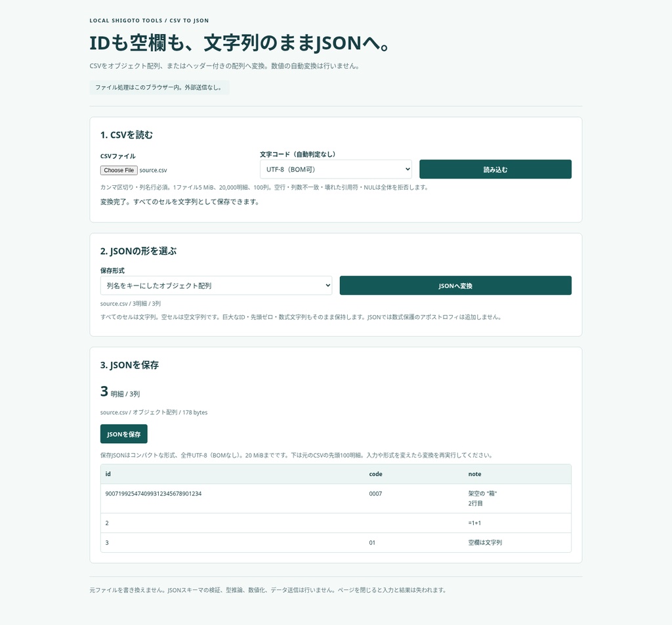Image resolution: width=672 pixels, height=625 pixels.
Task: Click the 変換完了 status message
Action: [180, 202]
